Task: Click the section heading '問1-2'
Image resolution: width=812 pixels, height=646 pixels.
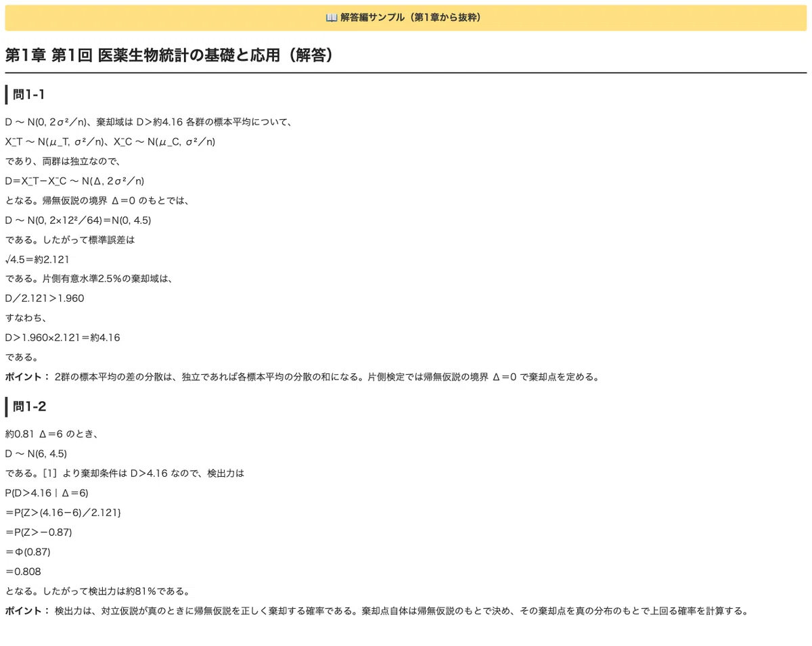Action: (x=29, y=407)
